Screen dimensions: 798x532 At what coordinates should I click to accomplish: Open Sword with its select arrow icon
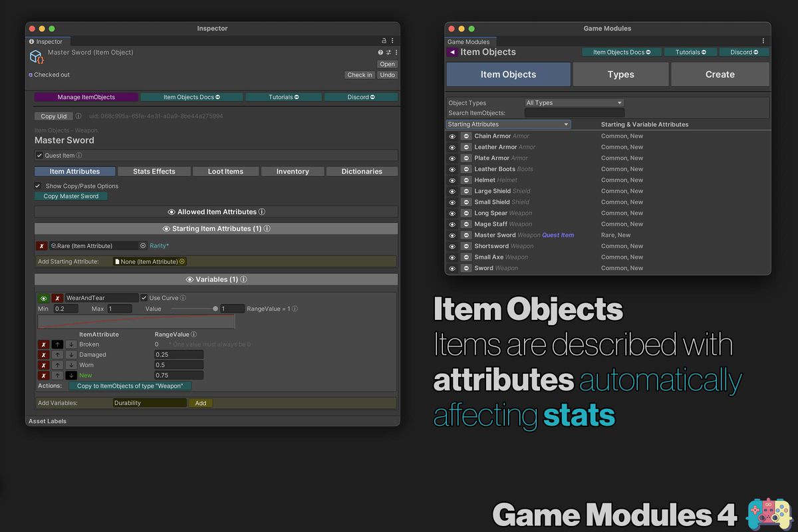(466, 269)
